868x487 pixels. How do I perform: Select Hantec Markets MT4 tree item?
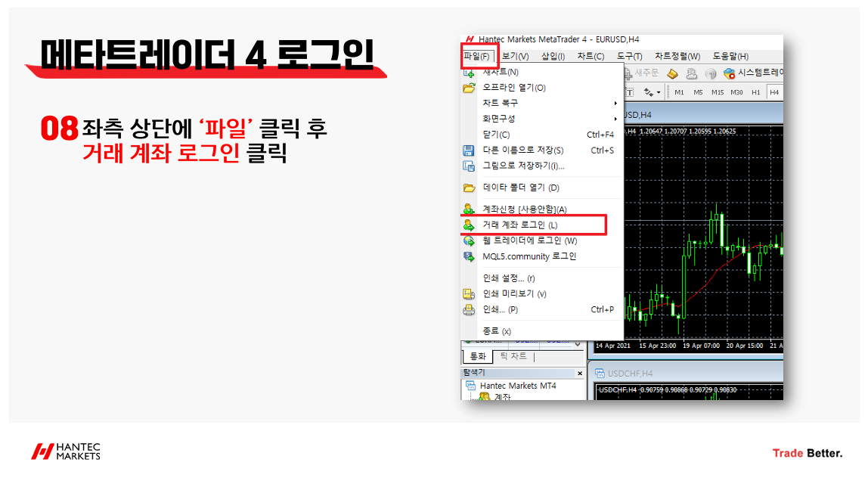(518, 386)
